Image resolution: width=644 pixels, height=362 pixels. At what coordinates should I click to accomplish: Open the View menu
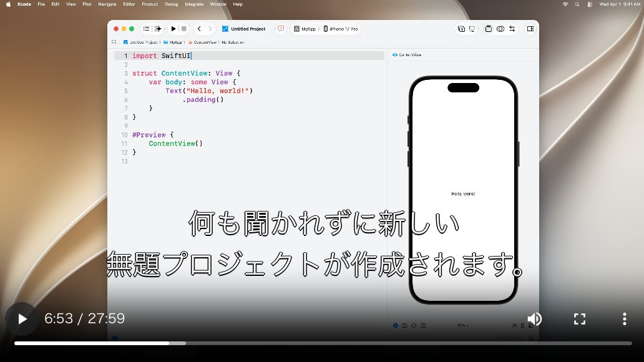click(71, 4)
